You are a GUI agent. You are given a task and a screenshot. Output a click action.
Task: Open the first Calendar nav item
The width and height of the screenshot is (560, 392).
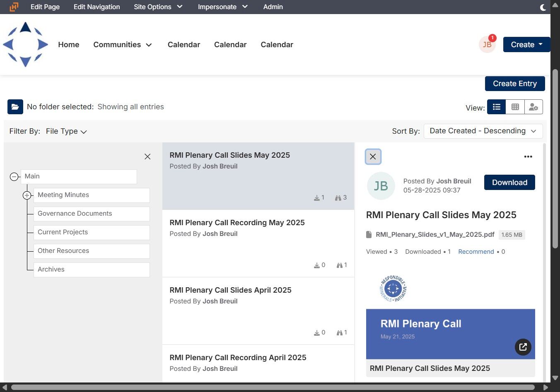184,45
